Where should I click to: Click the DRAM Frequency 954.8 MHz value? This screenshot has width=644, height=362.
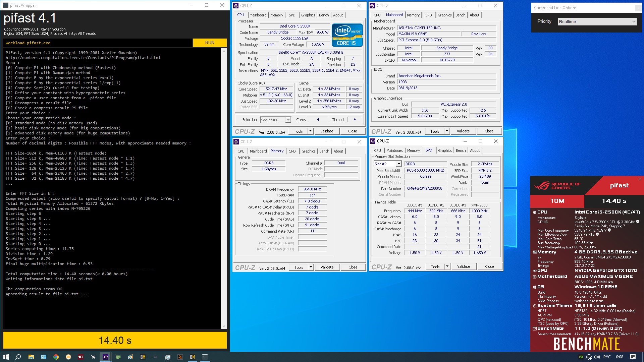312,189
